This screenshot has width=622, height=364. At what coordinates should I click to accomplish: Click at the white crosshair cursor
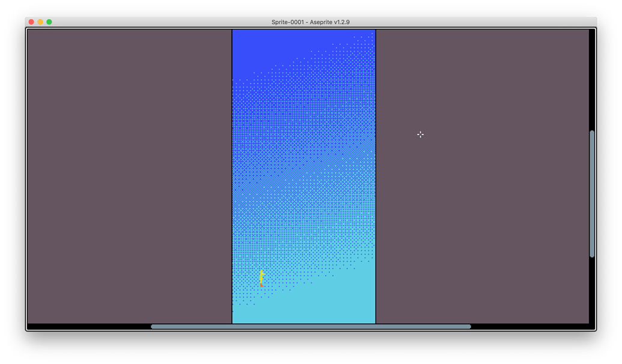point(420,135)
